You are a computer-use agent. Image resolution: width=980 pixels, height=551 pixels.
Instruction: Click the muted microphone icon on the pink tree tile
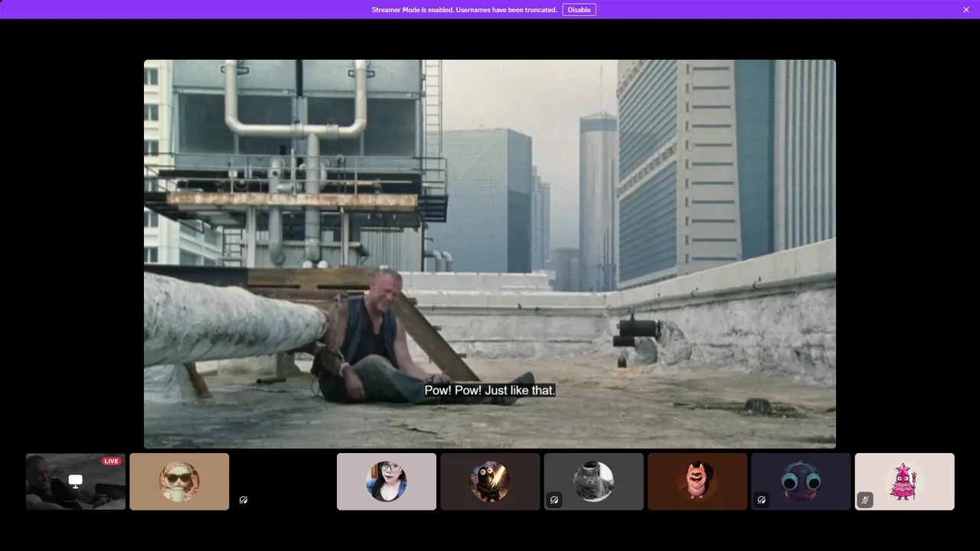click(x=865, y=500)
